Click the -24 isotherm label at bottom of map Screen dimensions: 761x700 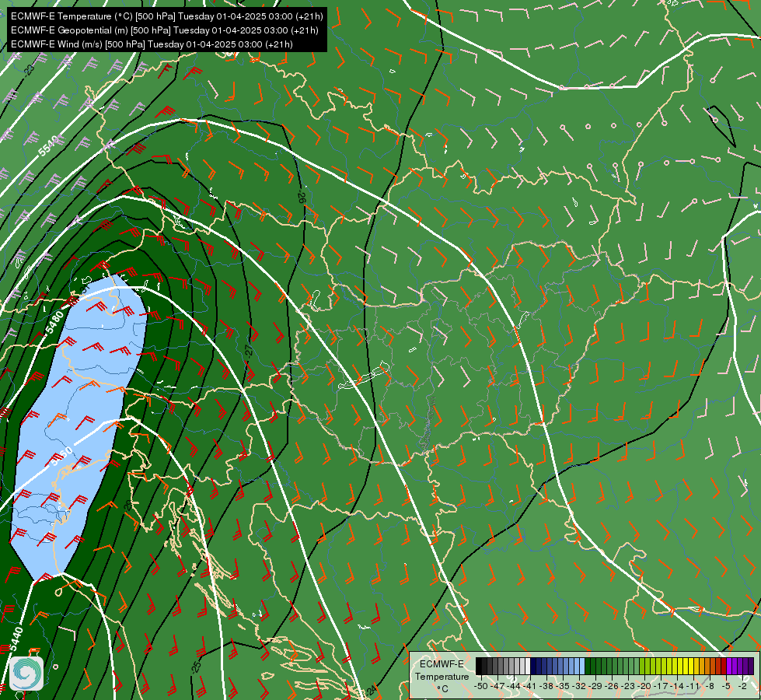(370, 691)
